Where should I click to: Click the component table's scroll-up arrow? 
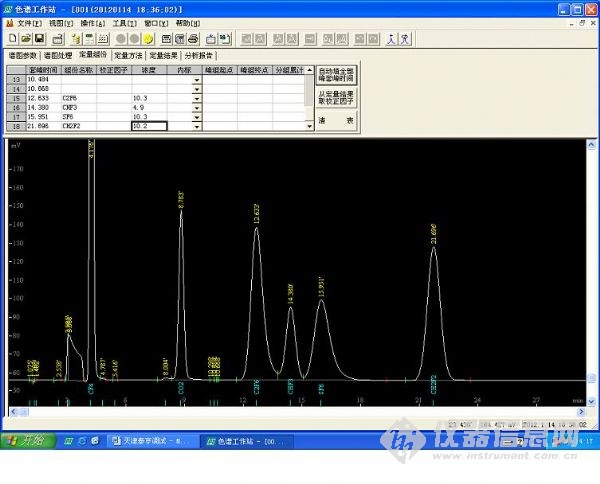click(x=310, y=70)
